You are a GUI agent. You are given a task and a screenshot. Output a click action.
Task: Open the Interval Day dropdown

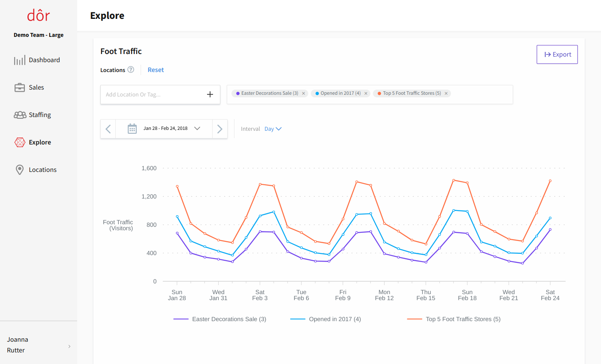(x=273, y=129)
